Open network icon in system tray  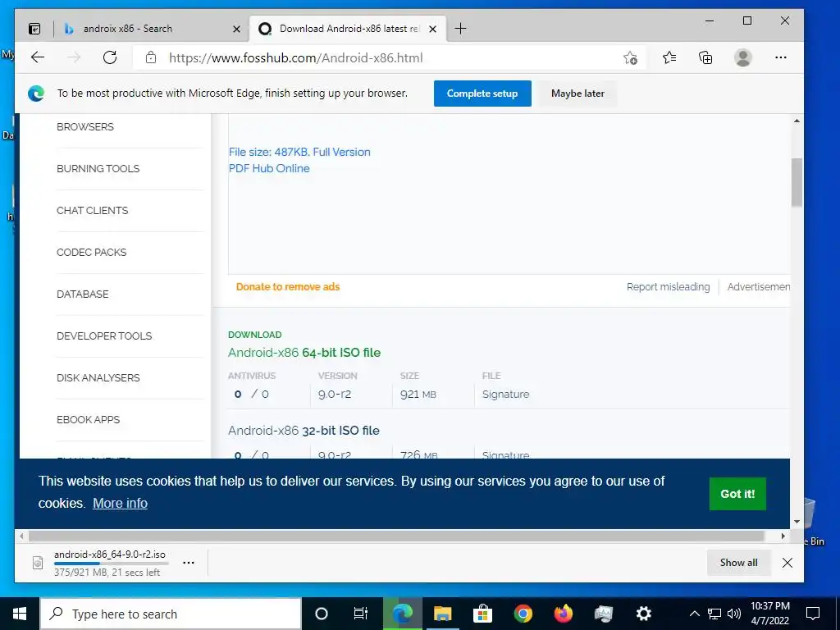coord(714,614)
